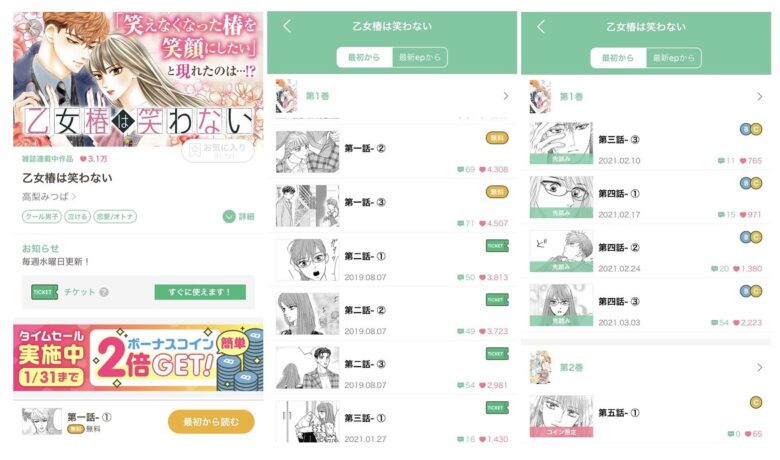Select 最初から toggle in the middle screen
This screenshot has height=460, width=780.
pos(364,57)
